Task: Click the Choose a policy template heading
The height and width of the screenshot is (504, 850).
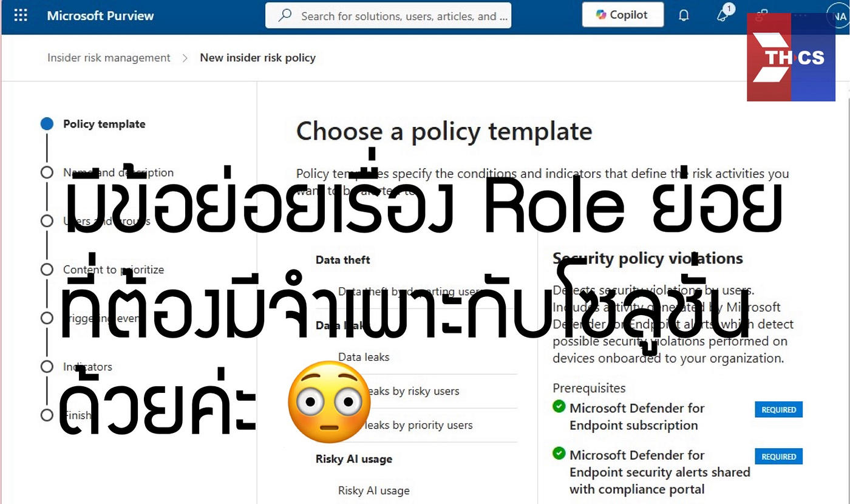Action: click(444, 131)
